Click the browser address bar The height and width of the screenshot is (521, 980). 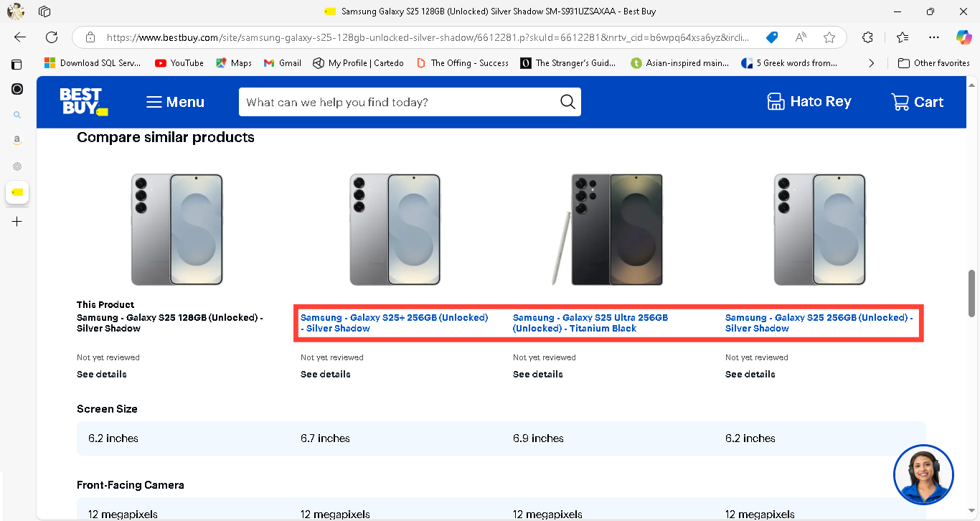427,37
